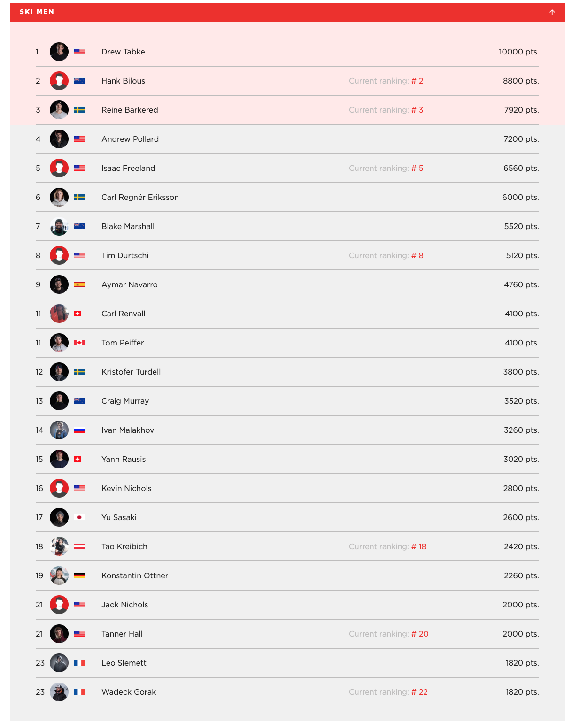Click Drew Tabke's profile photo
Screen dimensions: 588x721
tap(59, 52)
